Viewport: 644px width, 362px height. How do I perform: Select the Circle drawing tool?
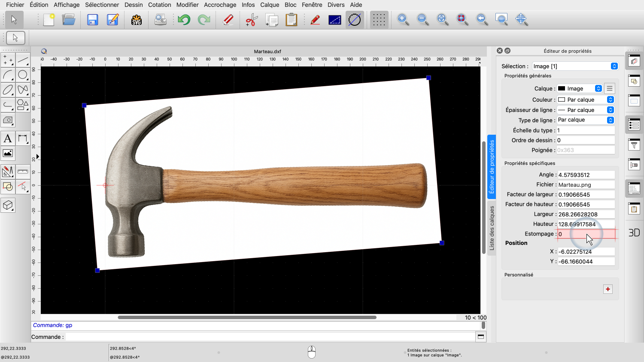point(23,75)
